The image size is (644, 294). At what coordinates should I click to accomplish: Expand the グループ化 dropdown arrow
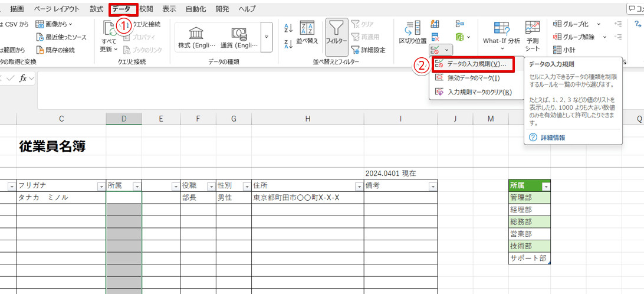(x=599, y=24)
